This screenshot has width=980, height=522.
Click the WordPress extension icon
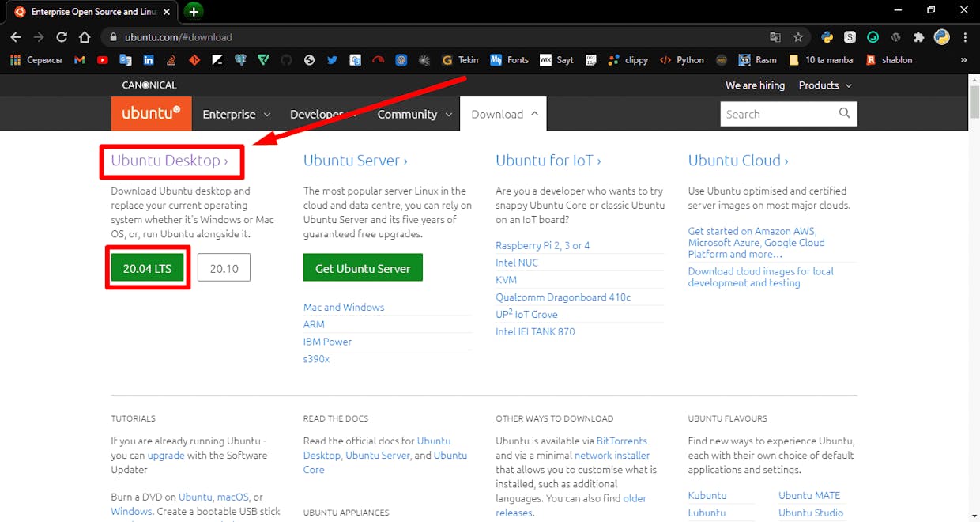(895, 37)
